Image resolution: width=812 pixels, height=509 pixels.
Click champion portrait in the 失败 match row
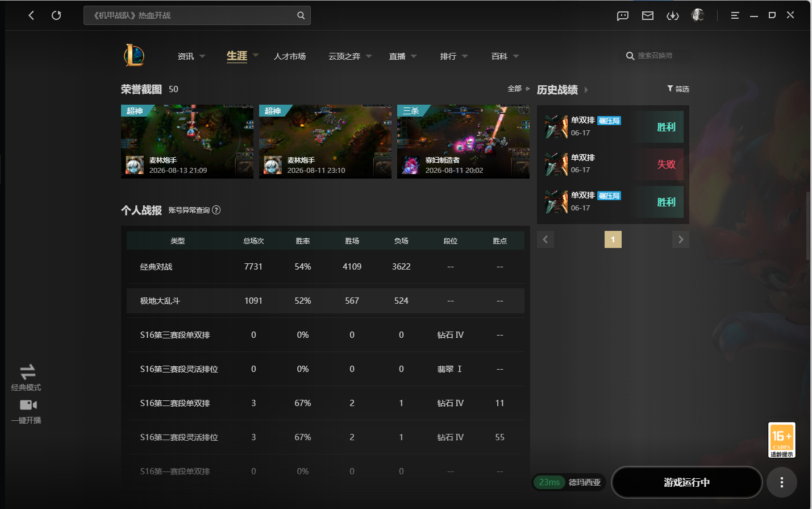(556, 164)
